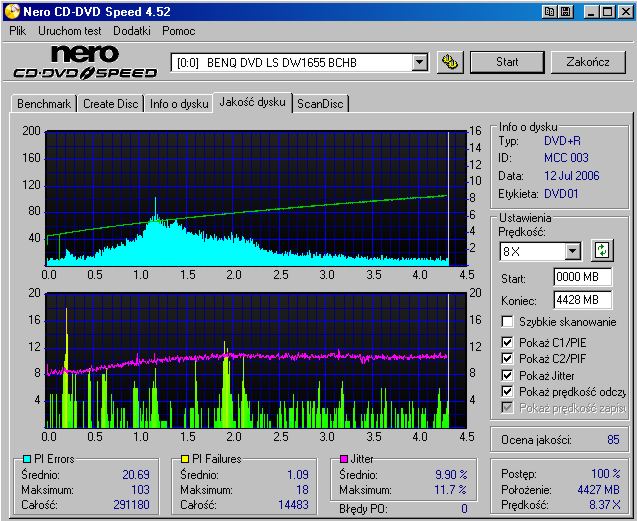Click the Start button
Viewport: 637px width, 521px height.
coord(507,62)
